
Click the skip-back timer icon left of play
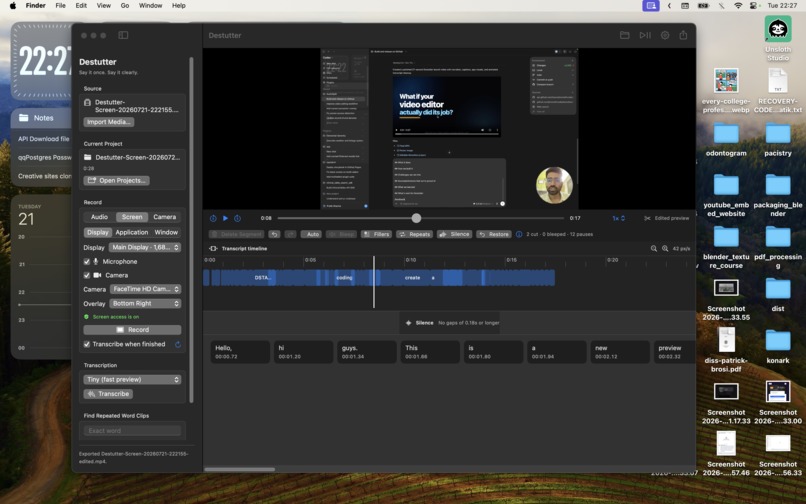(213, 218)
